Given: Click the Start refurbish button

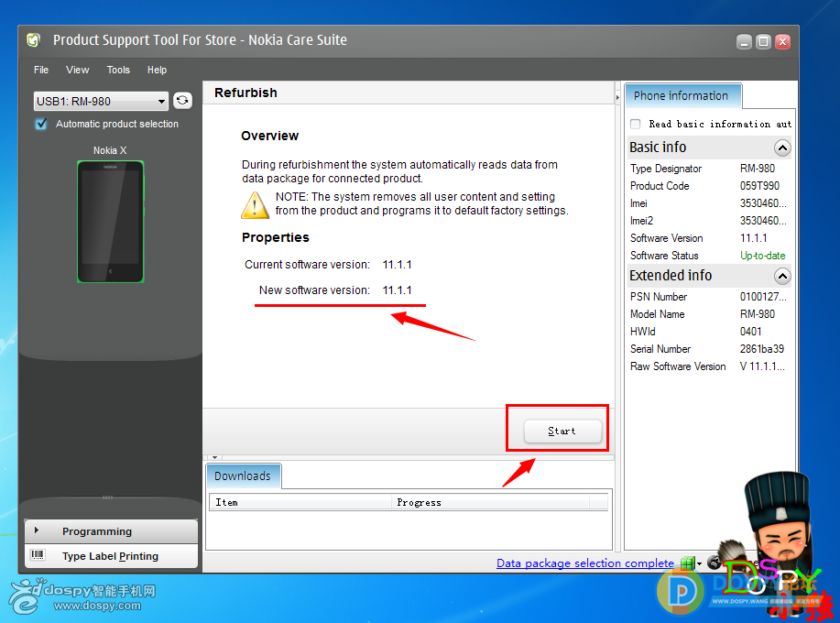Looking at the screenshot, I should click(562, 431).
